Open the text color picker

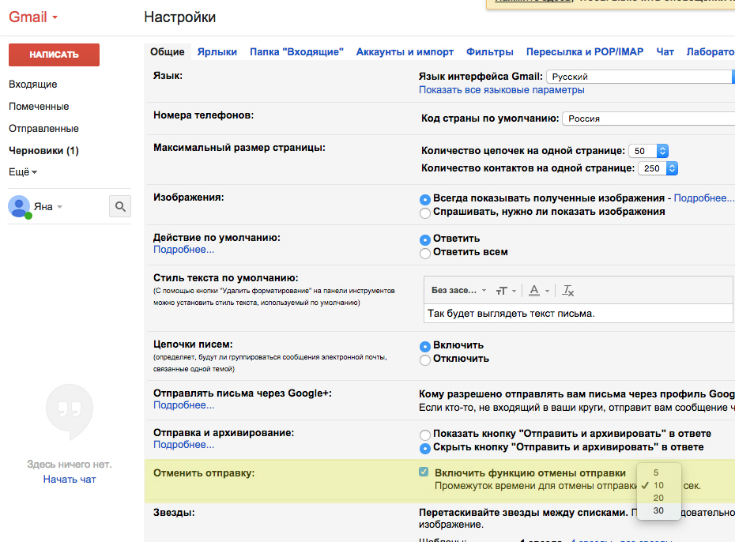pyautogui.click(x=537, y=291)
